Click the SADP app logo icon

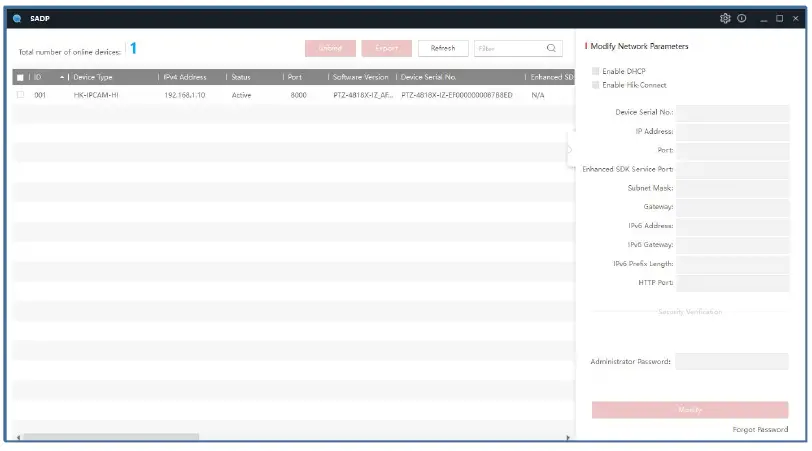click(17, 18)
